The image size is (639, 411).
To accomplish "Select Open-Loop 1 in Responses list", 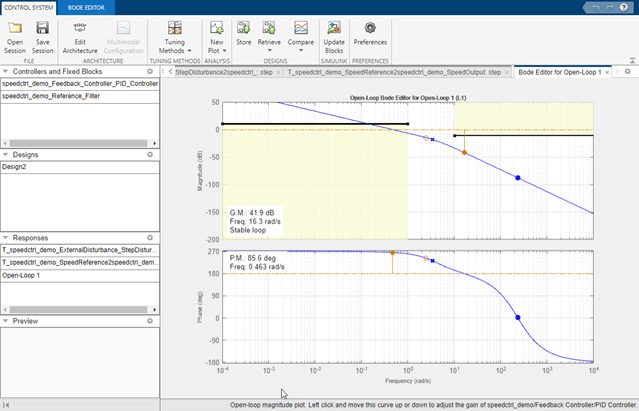I will [x=22, y=274].
